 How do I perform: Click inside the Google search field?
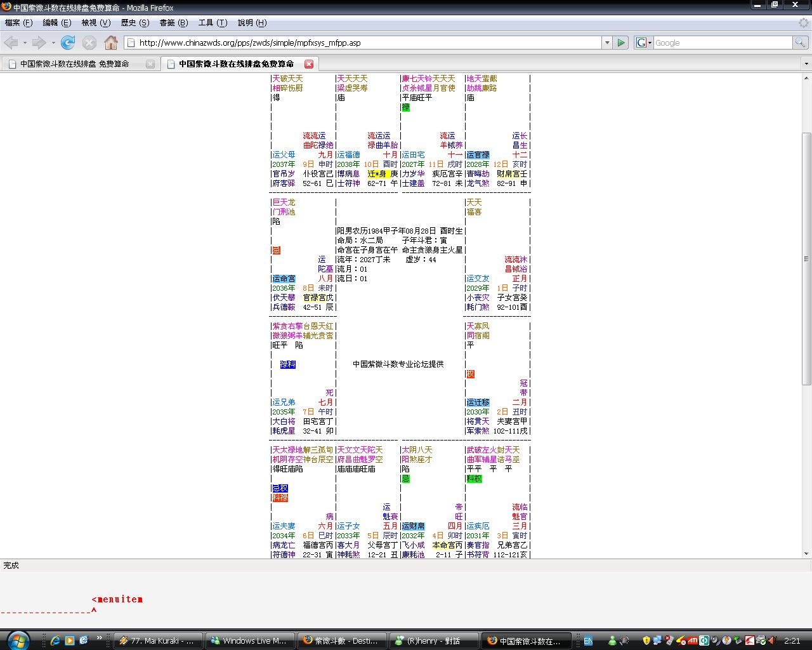tap(722, 43)
